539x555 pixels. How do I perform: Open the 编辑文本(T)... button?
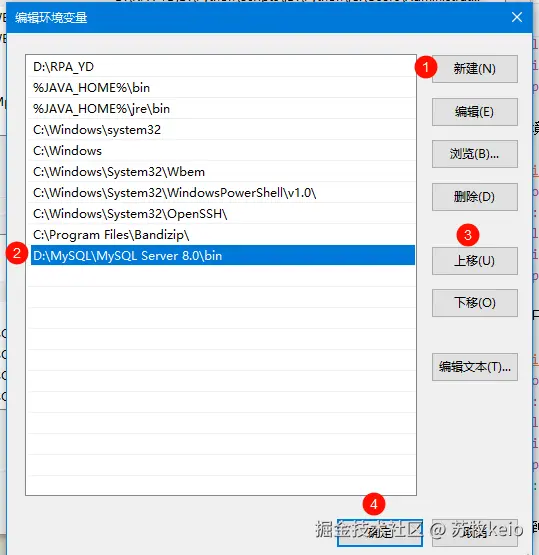click(475, 367)
